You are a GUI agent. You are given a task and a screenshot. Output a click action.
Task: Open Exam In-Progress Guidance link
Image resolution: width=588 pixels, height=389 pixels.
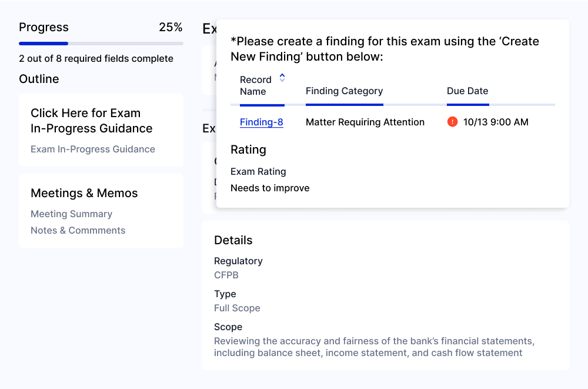[93, 149]
